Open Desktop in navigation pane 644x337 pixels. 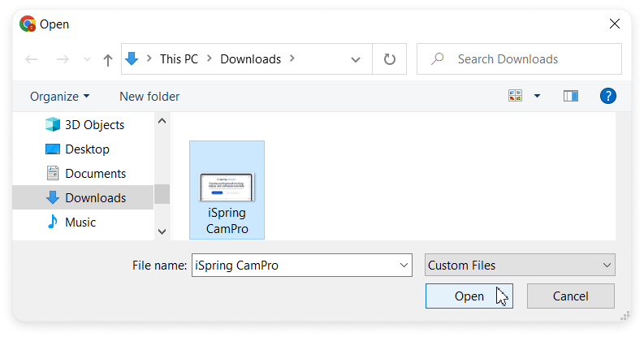(x=86, y=149)
